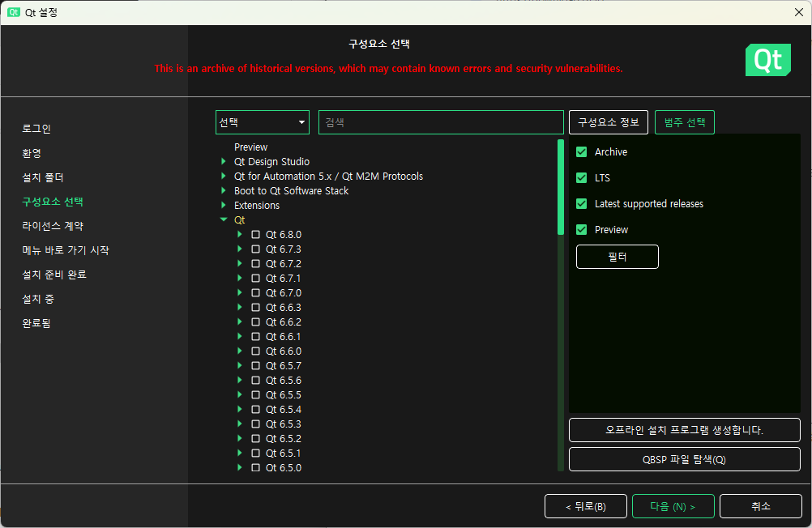Proceed with 다음 (N) button
The image size is (812, 528).
pyautogui.click(x=673, y=506)
